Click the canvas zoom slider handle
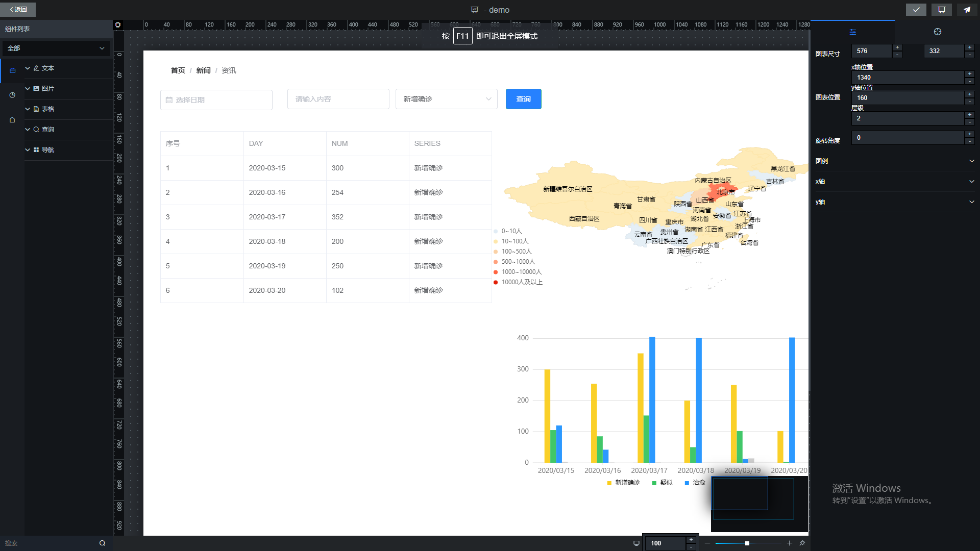 (747, 543)
